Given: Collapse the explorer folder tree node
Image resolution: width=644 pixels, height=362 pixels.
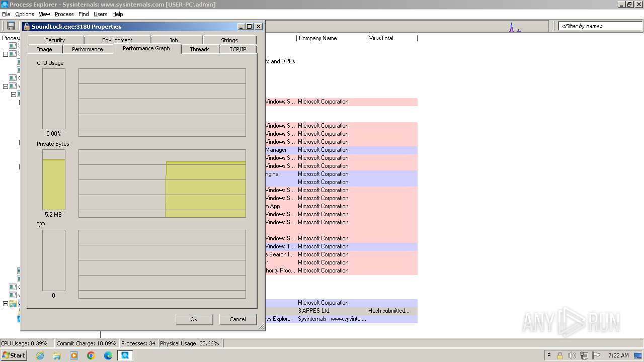Looking at the screenshot, I should tap(6, 304).
